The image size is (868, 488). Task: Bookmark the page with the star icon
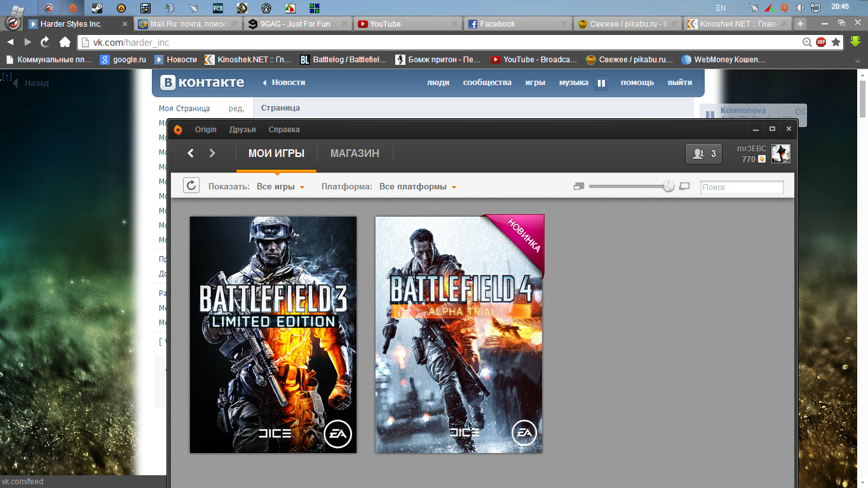[836, 42]
